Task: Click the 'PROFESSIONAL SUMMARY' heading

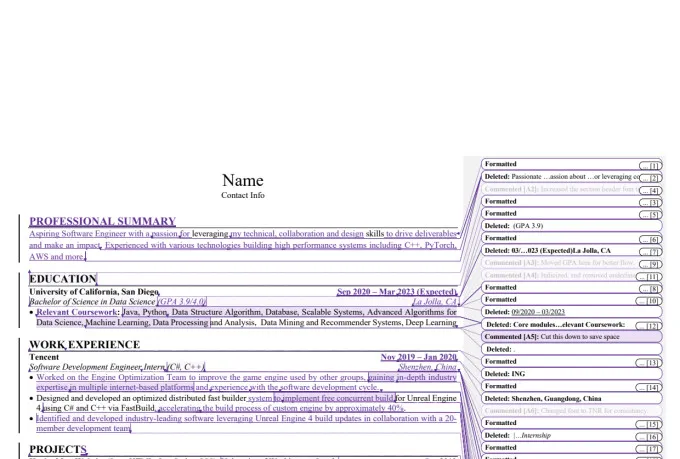Action: (x=102, y=221)
